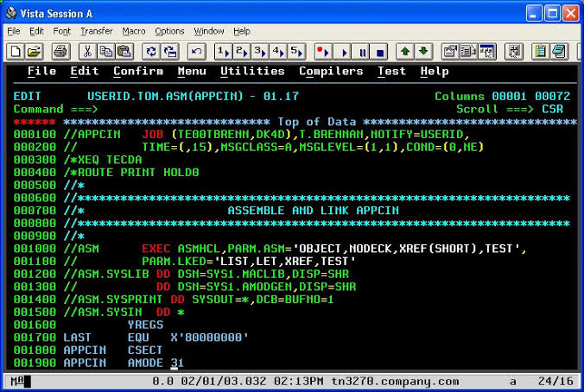This screenshot has width=584, height=392.
Task: Open the Transfer menu
Action: [97, 31]
